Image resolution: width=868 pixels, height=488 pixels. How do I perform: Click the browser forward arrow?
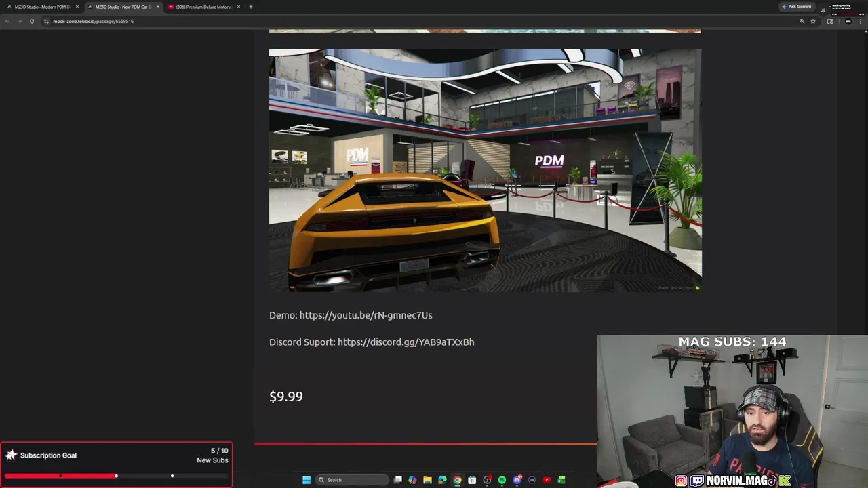20,21
